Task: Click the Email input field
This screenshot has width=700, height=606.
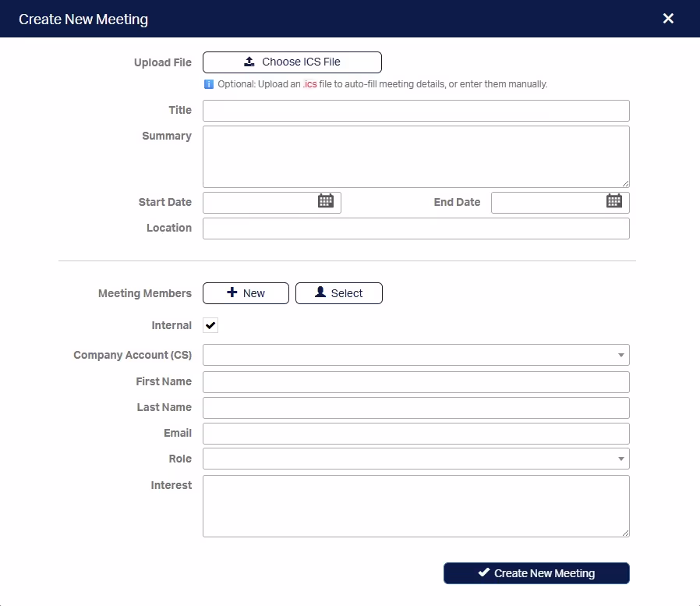Action: (x=416, y=434)
